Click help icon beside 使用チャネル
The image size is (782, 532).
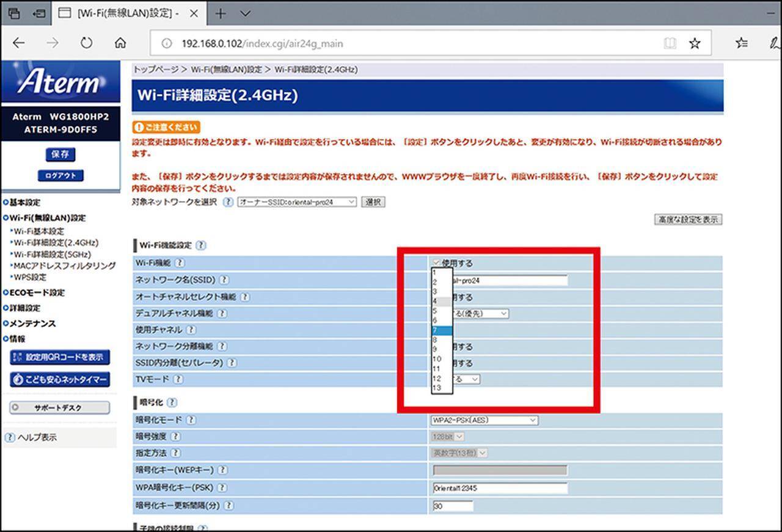point(191,330)
